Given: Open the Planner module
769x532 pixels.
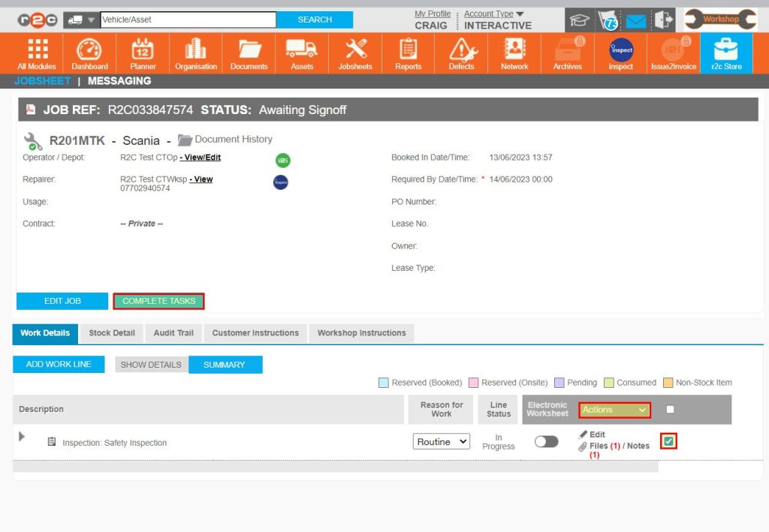Looking at the screenshot, I should pyautogui.click(x=143, y=53).
